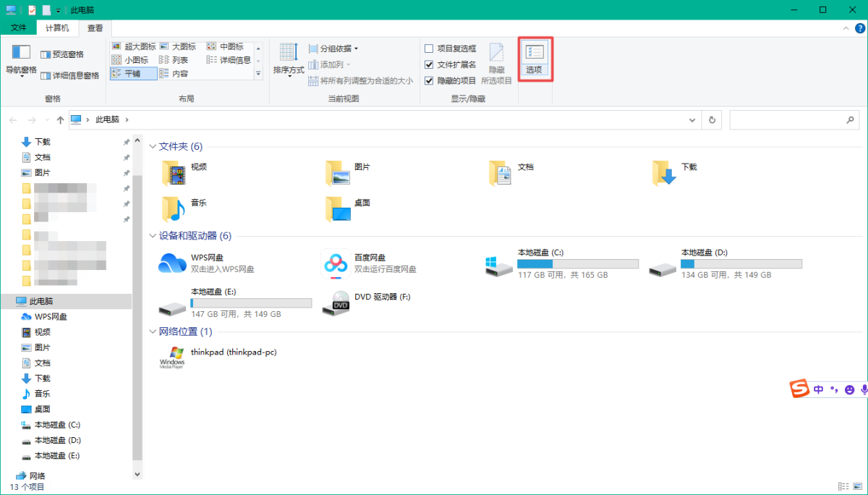The image size is (868, 495).
Task: Click the 导航窗格 navigation pane button
Action: coord(21,61)
